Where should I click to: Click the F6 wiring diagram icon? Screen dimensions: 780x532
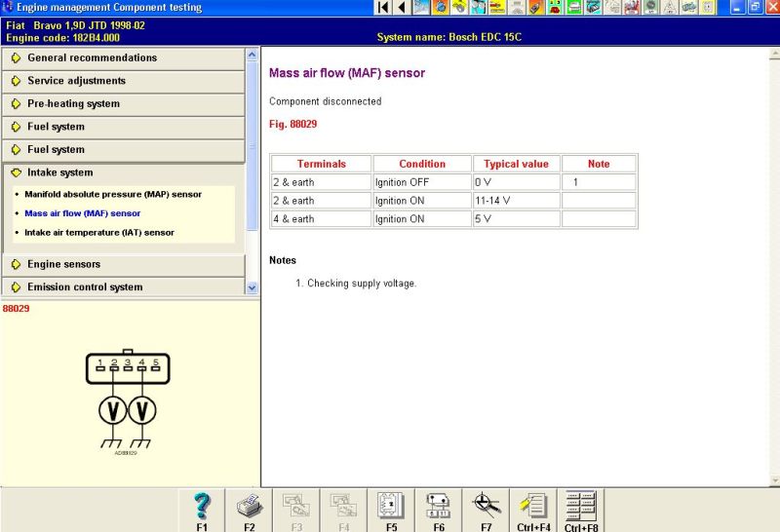(x=438, y=510)
